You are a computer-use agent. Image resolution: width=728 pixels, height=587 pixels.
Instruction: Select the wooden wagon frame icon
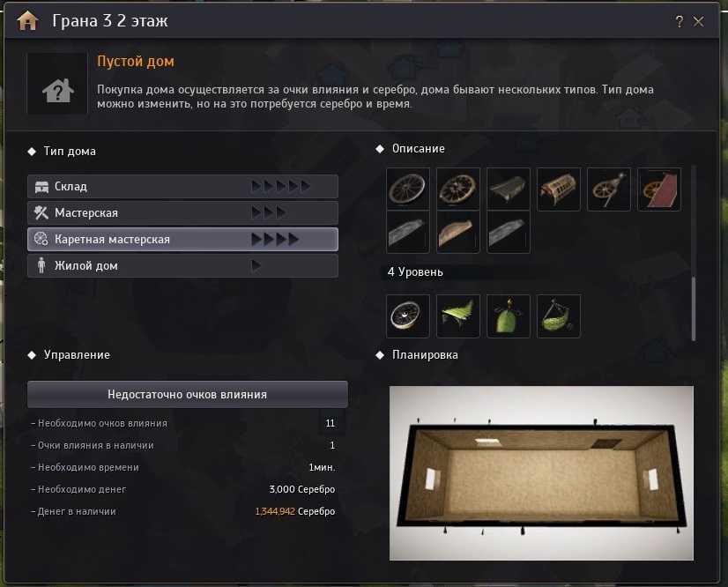click(559, 189)
